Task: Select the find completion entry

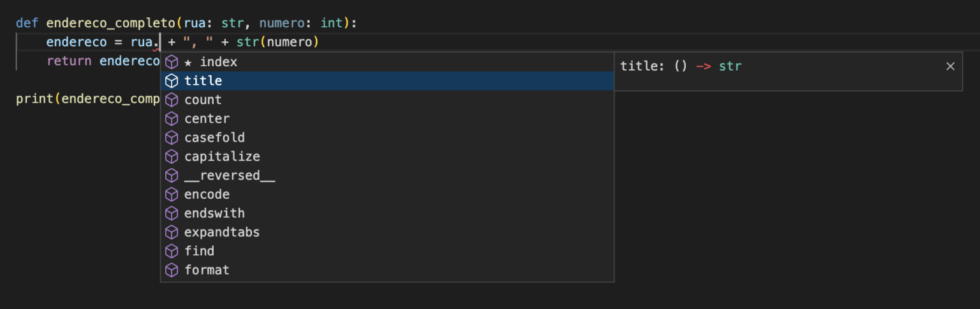Action: (387, 251)
